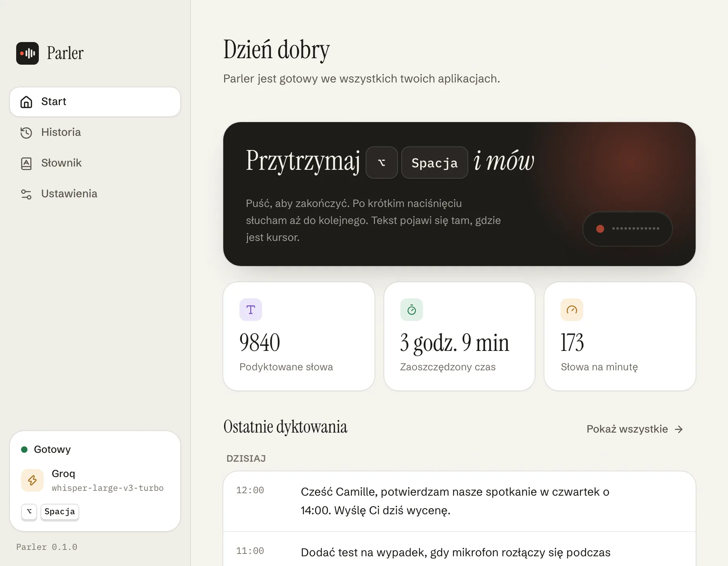Click the Słowa na minutę label

(599, 367)
